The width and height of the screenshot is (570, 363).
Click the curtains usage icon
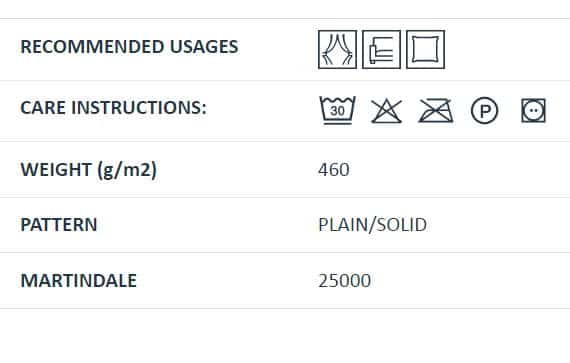pyautogui.click(x=337, y=49)
